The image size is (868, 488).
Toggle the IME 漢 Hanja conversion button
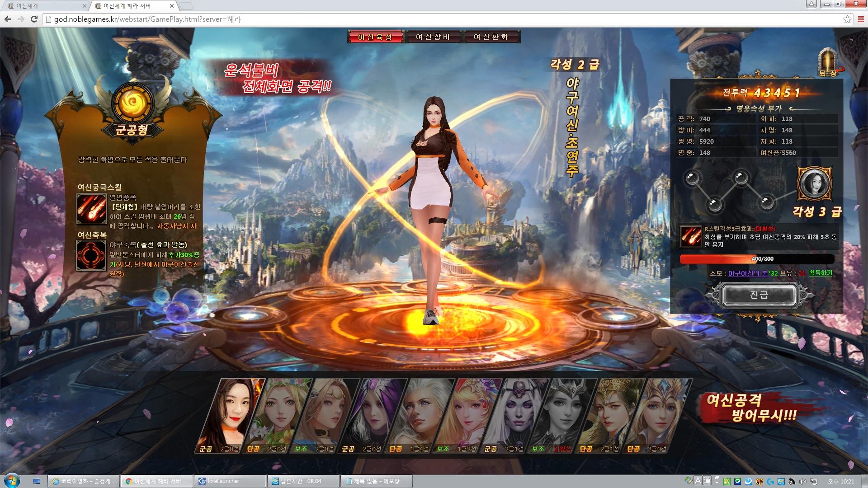pyautogui.click(x=707, y=480)
